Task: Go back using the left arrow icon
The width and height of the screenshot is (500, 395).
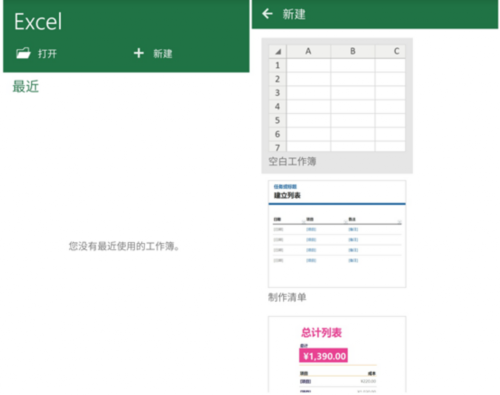Action: [x=267, y=14]
